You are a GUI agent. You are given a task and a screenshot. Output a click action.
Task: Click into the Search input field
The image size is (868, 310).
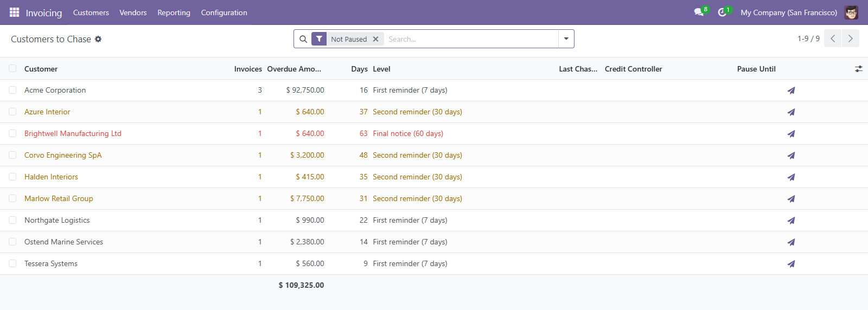point(471,39)
